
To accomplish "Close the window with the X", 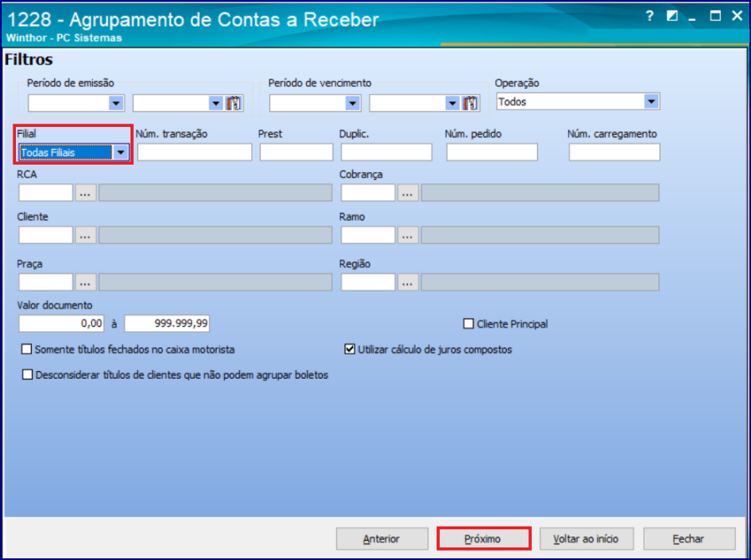I will coord(737,16).
